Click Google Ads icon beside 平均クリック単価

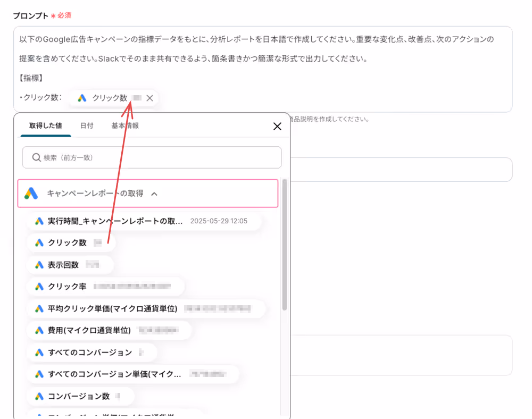tap(39, 309)
